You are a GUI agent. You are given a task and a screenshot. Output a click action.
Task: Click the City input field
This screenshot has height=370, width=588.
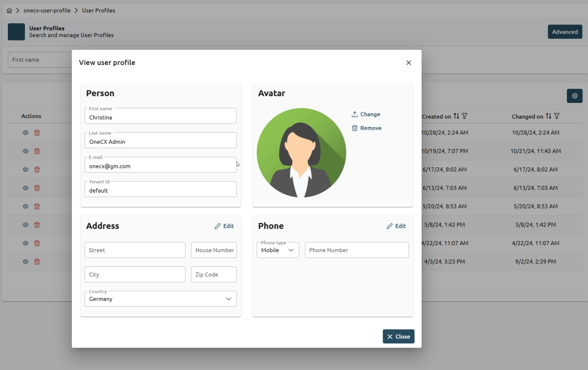pyautogui.click(x=135, y=275)
